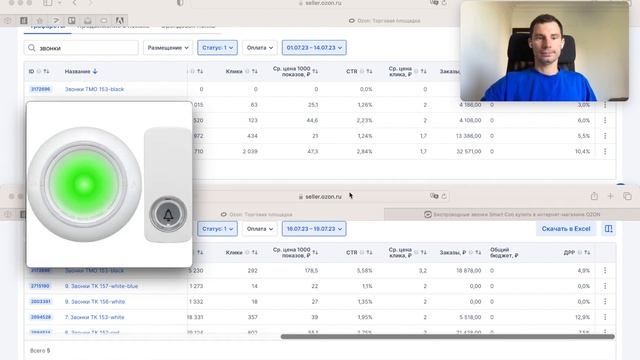Open three-dot menu for row with 5,5% ДРР
Viewport: 640px width, 360px height.
click(605, 136)
